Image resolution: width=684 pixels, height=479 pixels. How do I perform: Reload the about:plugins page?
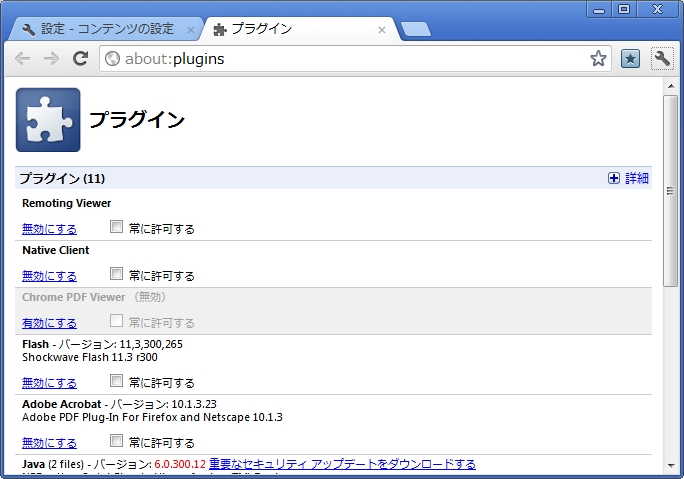[x=80, y=58]
